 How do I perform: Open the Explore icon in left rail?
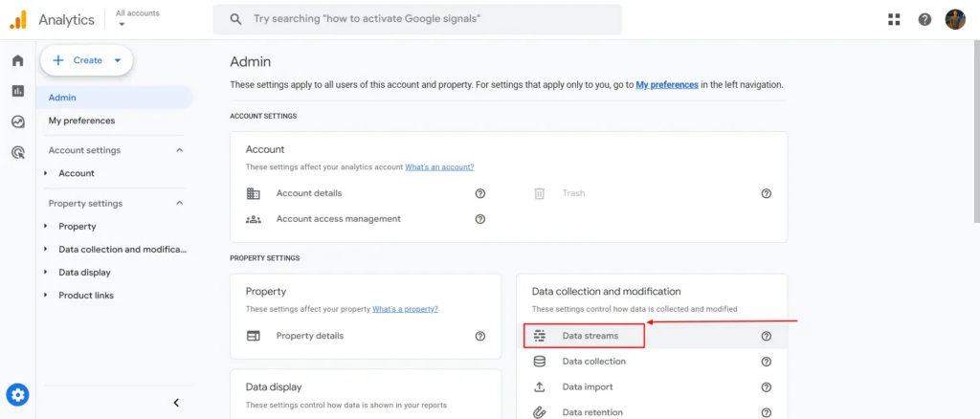coord(17,121)
